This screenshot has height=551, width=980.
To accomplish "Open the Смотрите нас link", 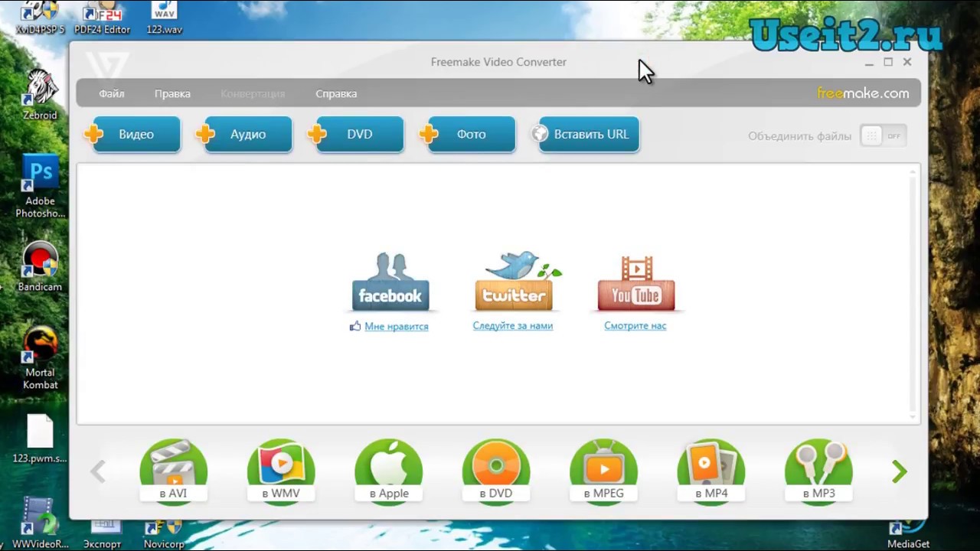I will coord(635,325).
